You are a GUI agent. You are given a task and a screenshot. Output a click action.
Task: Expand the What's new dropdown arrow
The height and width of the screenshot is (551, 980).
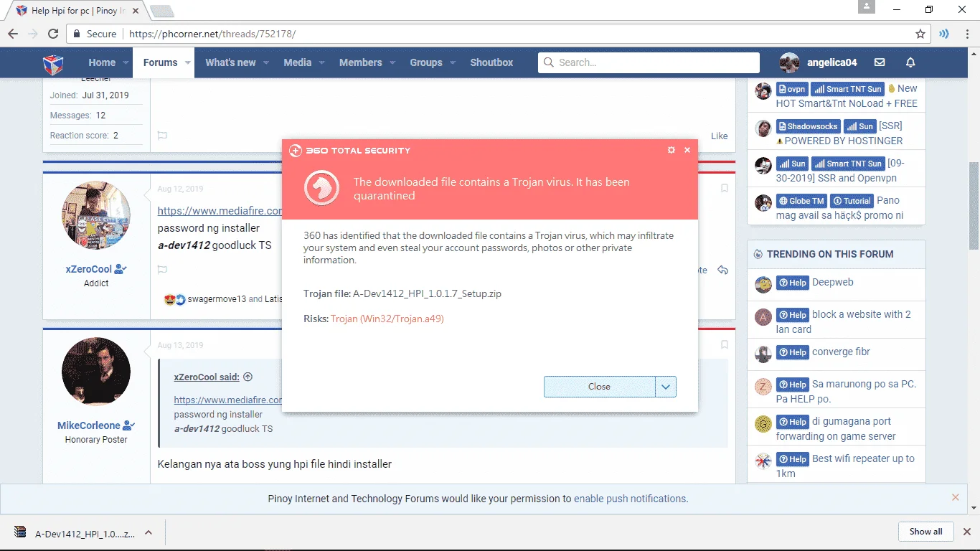pos(266,63)
